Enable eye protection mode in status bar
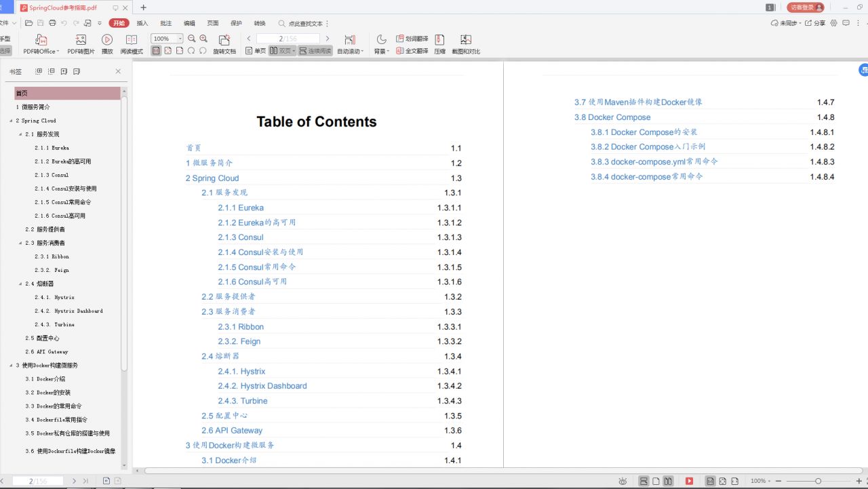Viewport: 868px width, 489px height. 623,481
